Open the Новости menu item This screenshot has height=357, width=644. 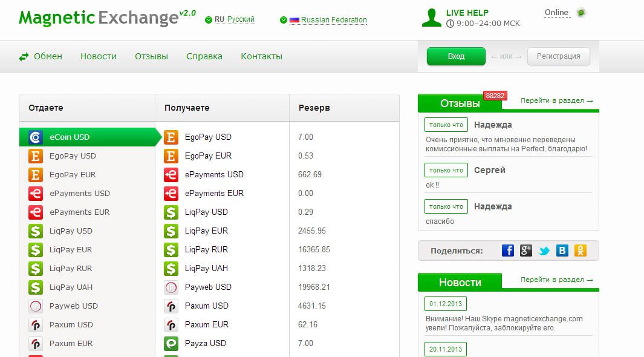tap(99, 56)
